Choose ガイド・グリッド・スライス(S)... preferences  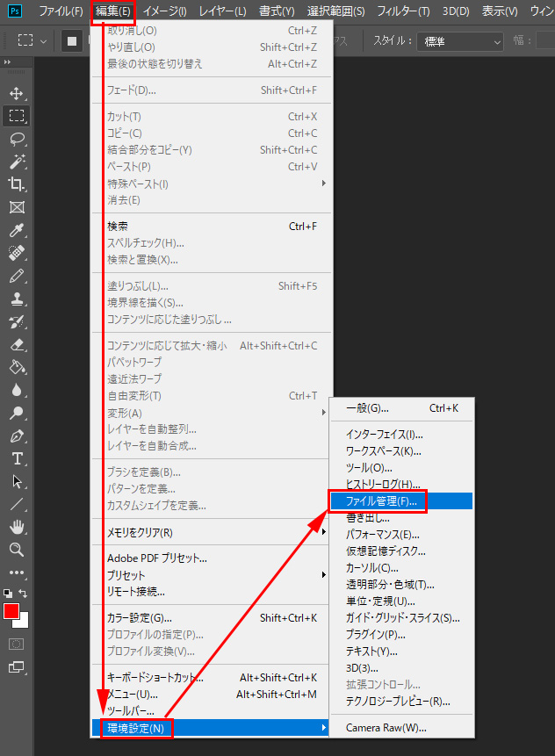pyautogui.click(x=401, y=618)
